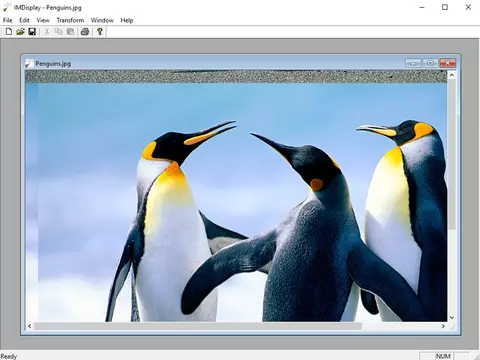Maximize the Penguins.jpg child window
480x360 pixels.
click(x=430, y=63)
